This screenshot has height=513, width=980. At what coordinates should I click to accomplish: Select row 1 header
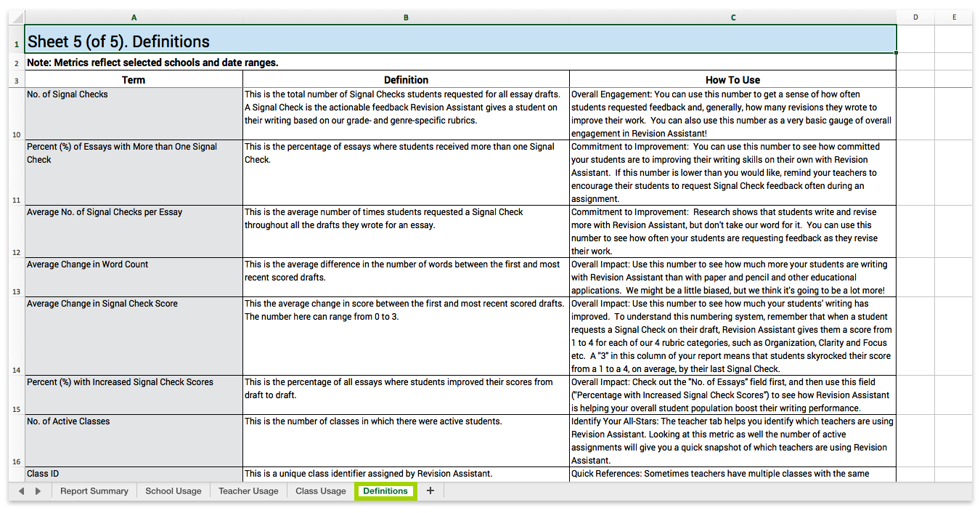coord(16,39)
